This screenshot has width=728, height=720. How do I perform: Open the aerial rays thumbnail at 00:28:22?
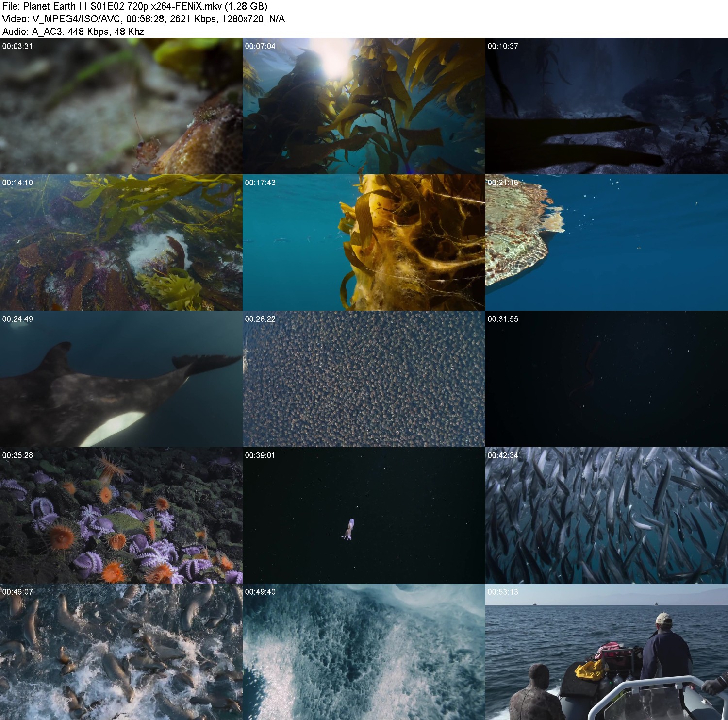pos(364,379)
